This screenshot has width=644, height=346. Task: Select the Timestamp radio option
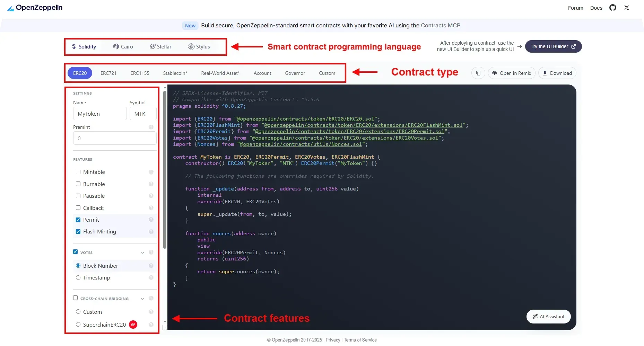coord(78,278)
